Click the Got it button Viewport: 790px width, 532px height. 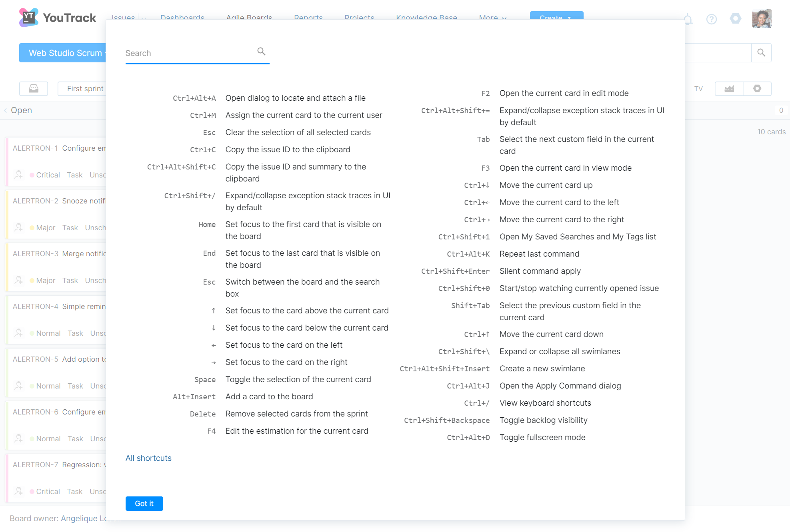pos(144,504)
